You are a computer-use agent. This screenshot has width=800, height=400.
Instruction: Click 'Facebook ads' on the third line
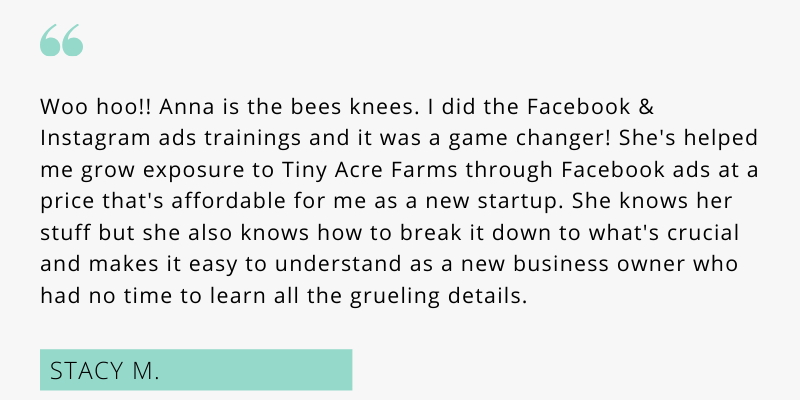pos(633,170)
